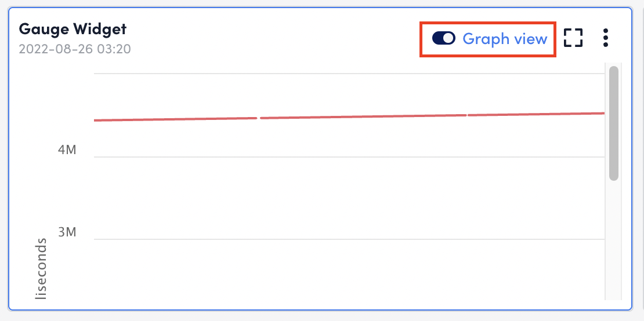Click the 3M horizontal gridline
Viewport: 644px width, 321px height.
click(349, 239)
